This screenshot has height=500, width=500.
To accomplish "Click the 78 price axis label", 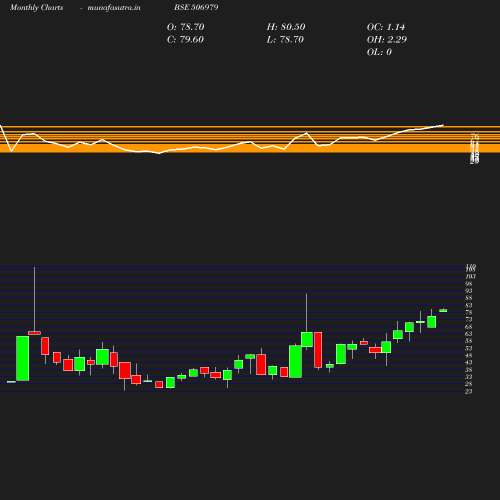I will (x=469, y=312).
